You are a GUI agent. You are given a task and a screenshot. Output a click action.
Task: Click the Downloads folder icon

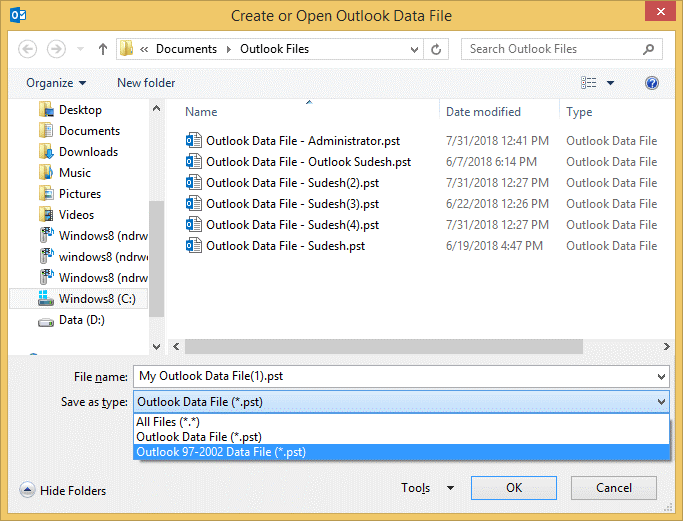[46, 151]
